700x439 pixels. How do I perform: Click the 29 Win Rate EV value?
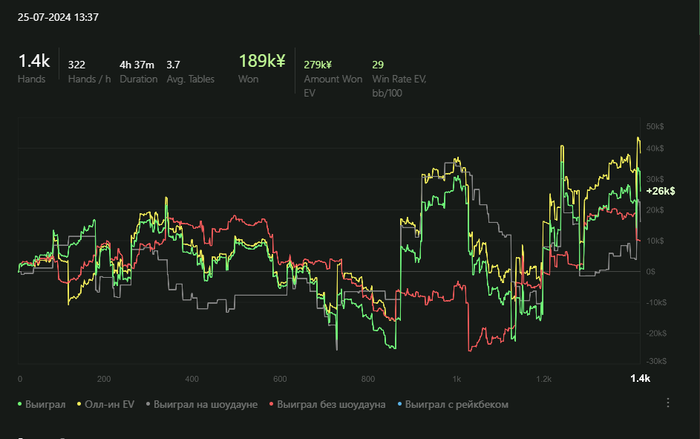[378, 65]
